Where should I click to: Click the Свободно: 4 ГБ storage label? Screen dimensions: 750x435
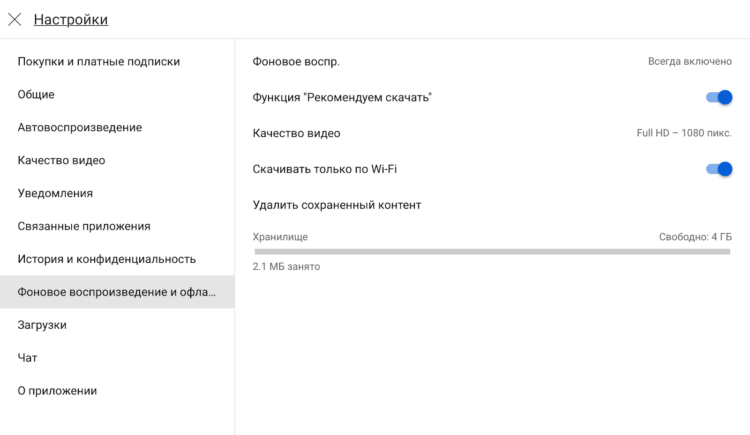coord(694,237)
